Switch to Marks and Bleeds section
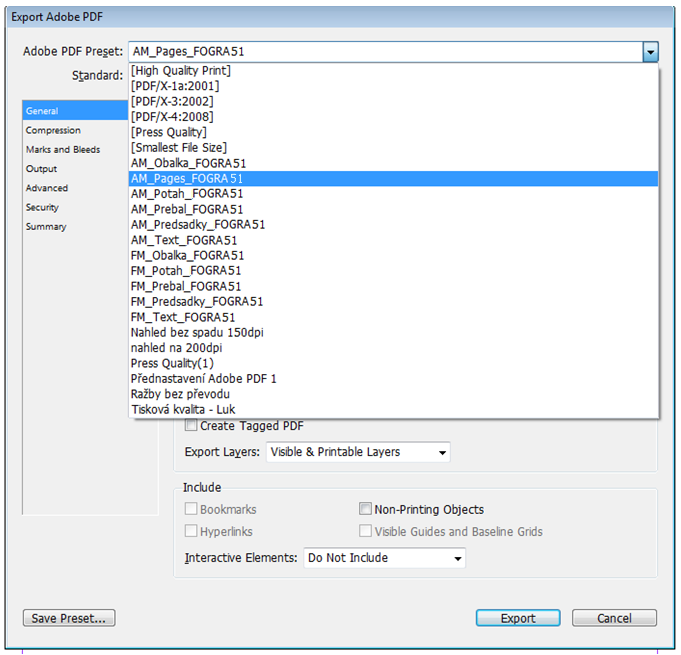 point(63,150)
